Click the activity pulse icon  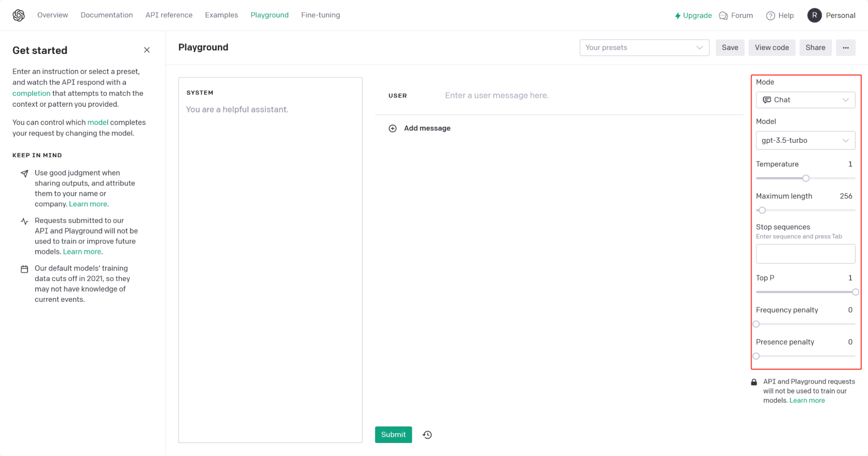[x=24, y=221]
